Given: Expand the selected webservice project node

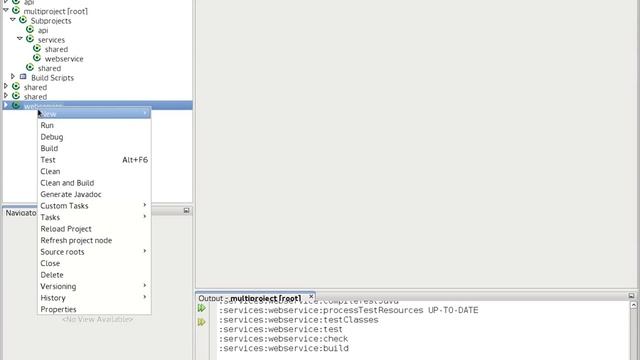Looking at the screenshot, I should click(6, 105).
